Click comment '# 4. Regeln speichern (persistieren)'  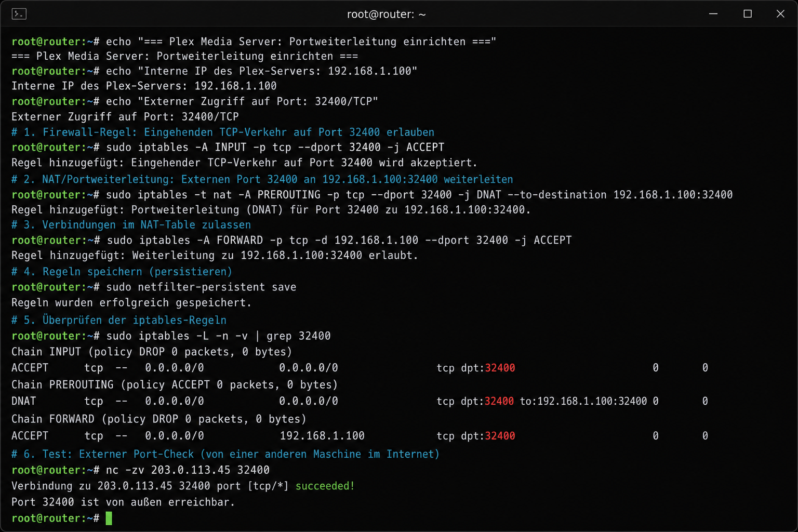point(122,272)
